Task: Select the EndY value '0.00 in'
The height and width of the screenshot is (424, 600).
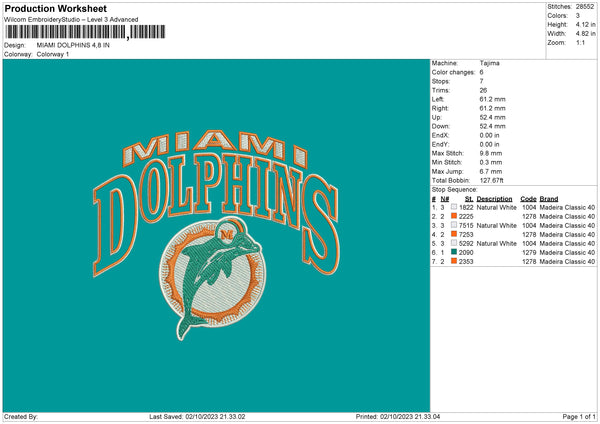Action: coord(489,144)
